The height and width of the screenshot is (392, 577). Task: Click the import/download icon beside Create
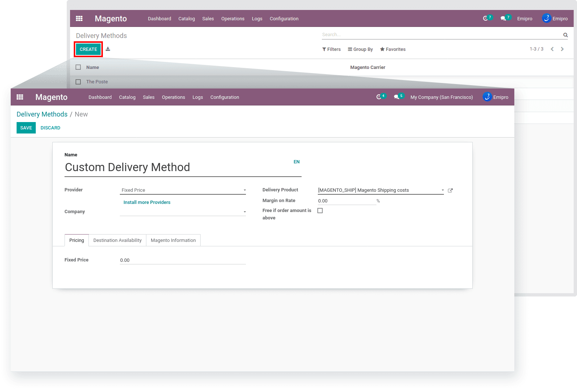108,49
